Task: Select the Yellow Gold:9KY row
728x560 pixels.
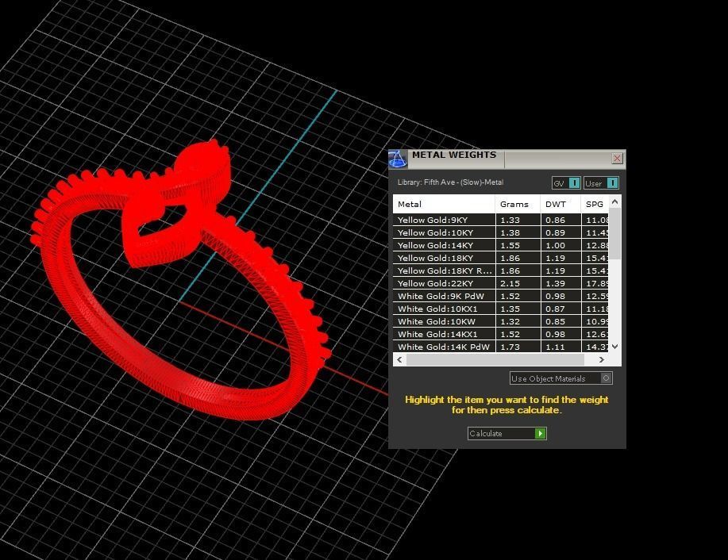Action: pyautogui.click(x=500, y=220)
